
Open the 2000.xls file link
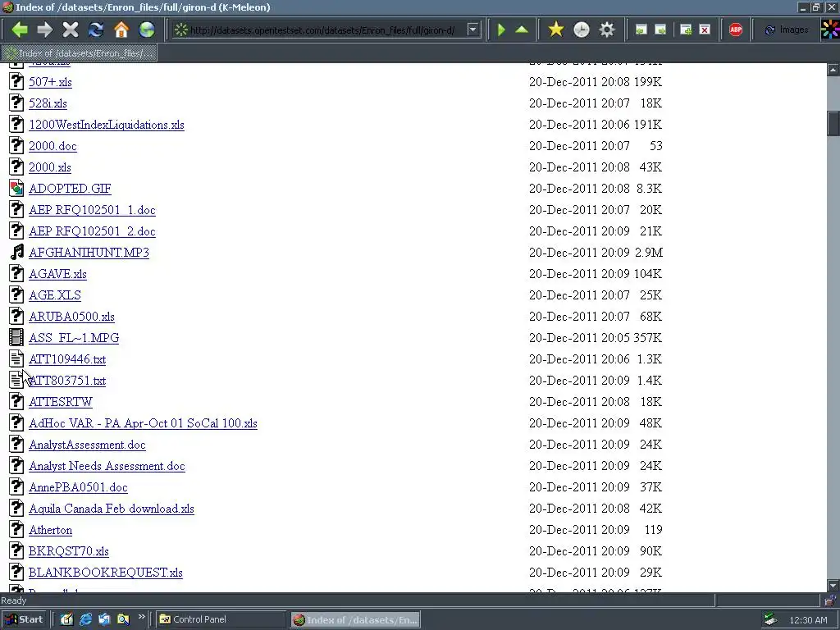50,167
